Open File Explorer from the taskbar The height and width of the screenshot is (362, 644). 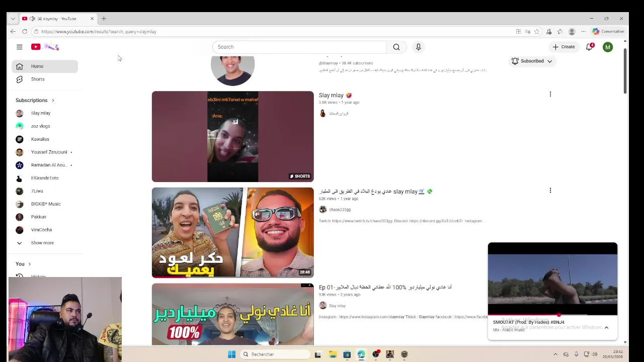pos(333,354)
